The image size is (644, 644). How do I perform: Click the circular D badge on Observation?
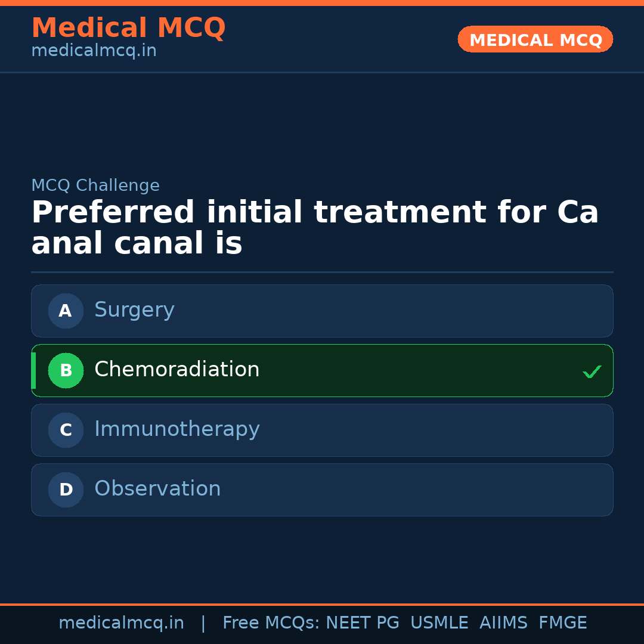[66, 490]
